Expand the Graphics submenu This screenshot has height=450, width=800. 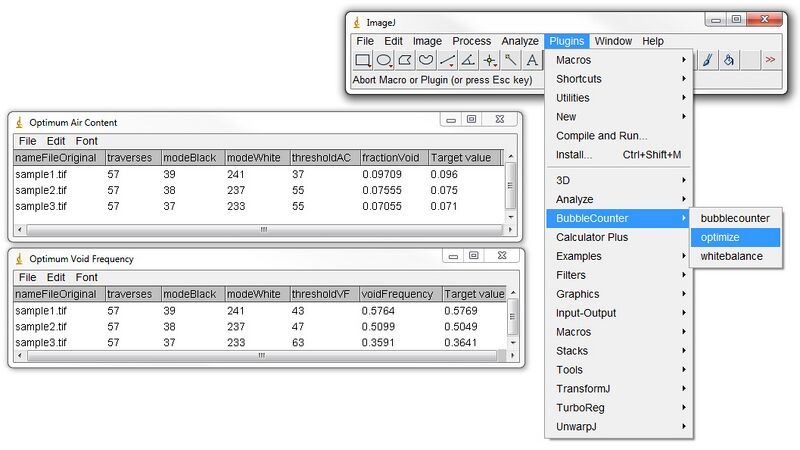coord(618,294)
